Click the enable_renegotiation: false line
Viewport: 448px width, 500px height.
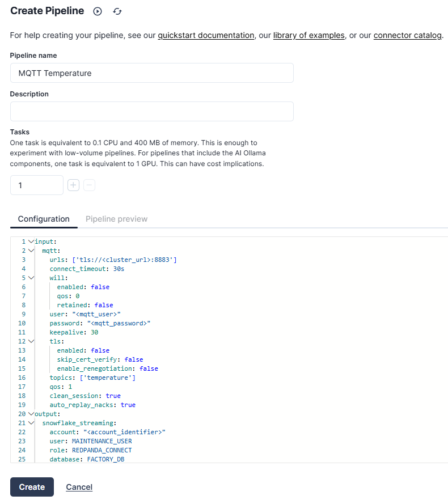[x=108, y=368]
